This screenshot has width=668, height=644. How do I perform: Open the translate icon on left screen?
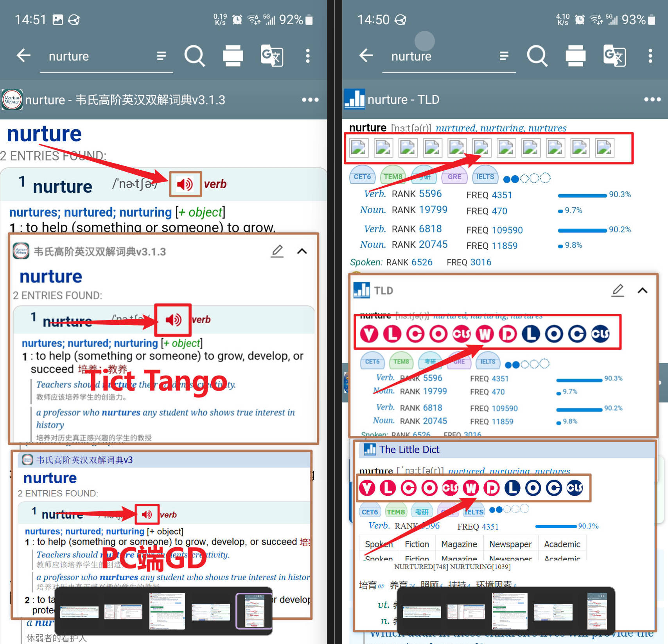coord(272,56)
